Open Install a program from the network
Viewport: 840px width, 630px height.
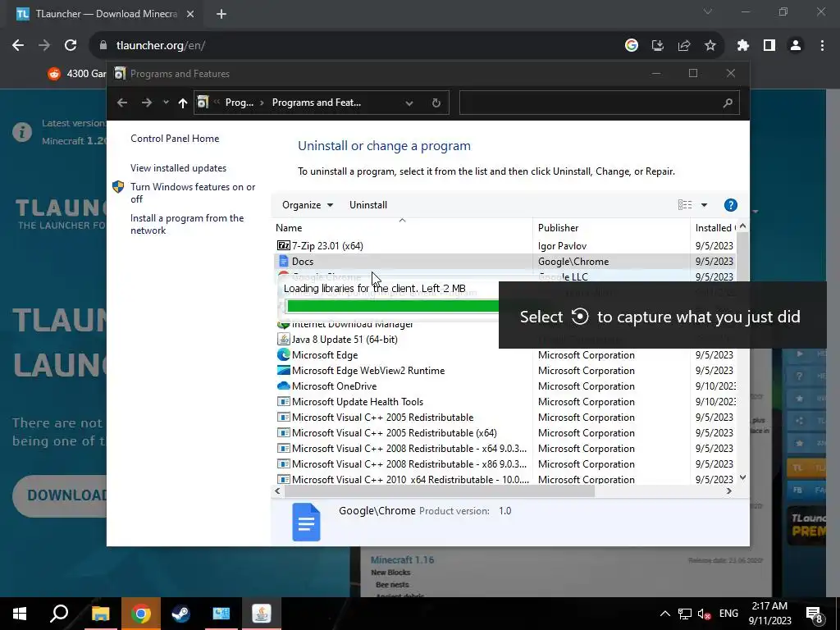187,225
